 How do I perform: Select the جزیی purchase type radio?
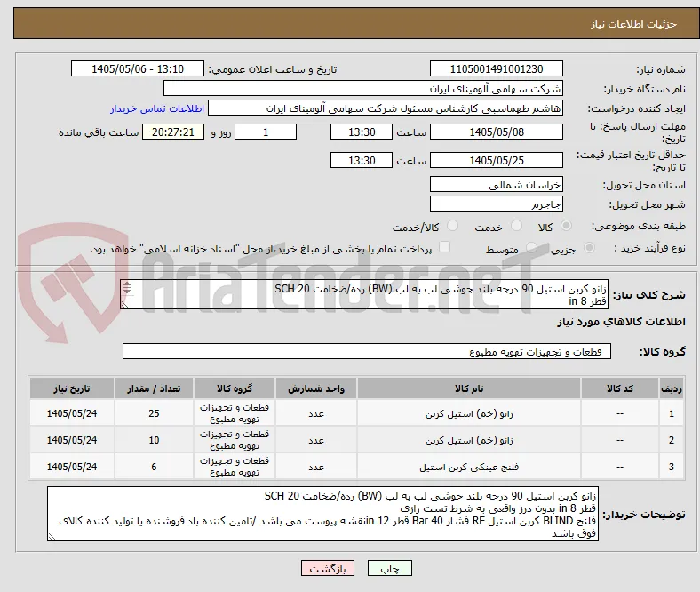[x=589, y=248]
